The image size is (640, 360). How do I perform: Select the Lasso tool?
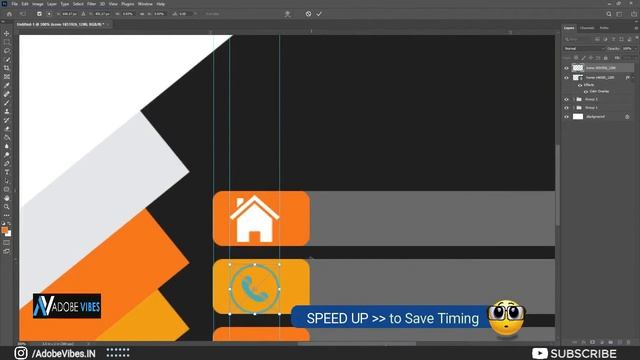pos(7,51)
